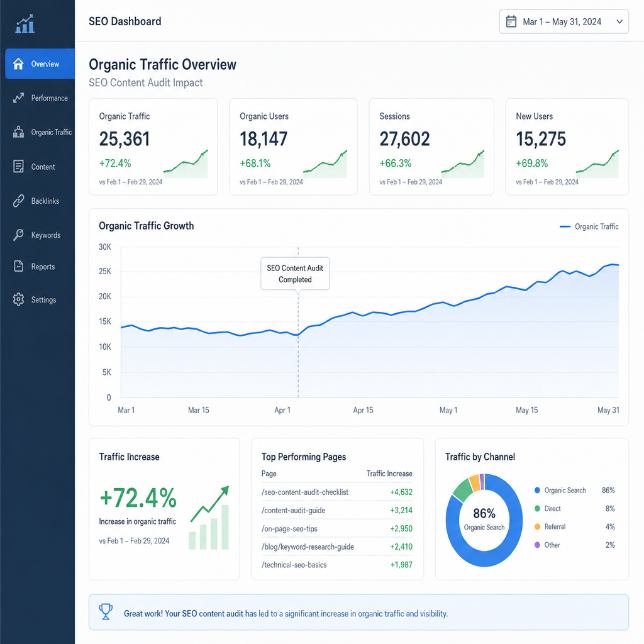Click the Reports file icon
The height and width of the screenshot is (644, 644).
pyautogui.click(x=18, y=266)
